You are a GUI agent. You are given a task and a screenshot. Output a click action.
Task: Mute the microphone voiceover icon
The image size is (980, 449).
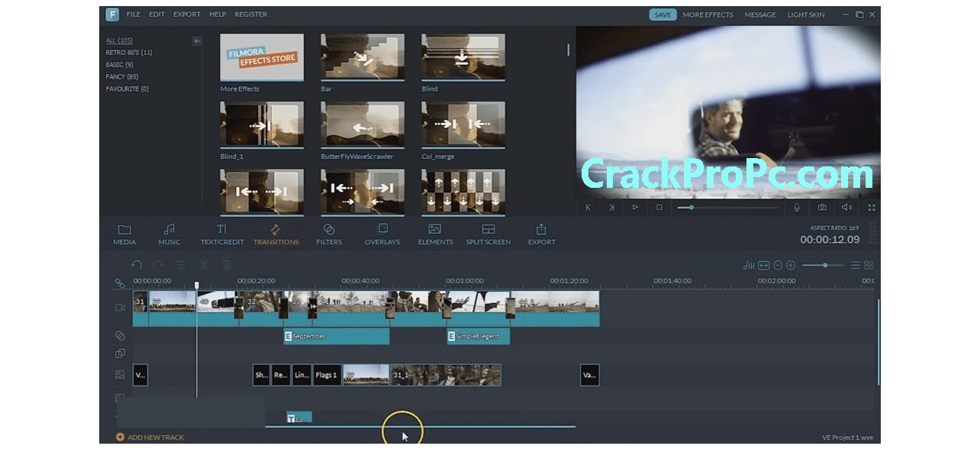click(797, 207)
